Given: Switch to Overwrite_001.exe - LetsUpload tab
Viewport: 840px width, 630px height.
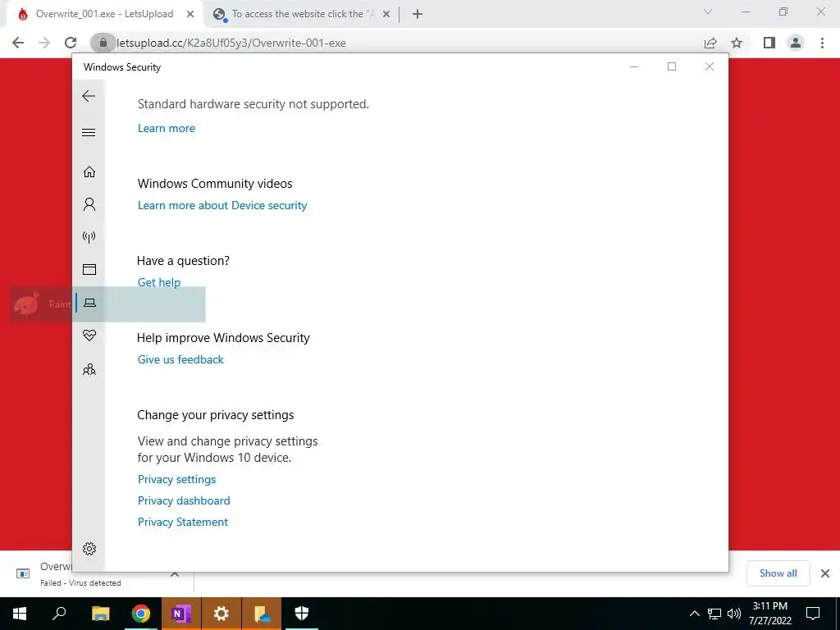Looking at the screenshot, I should coord(104,14).
